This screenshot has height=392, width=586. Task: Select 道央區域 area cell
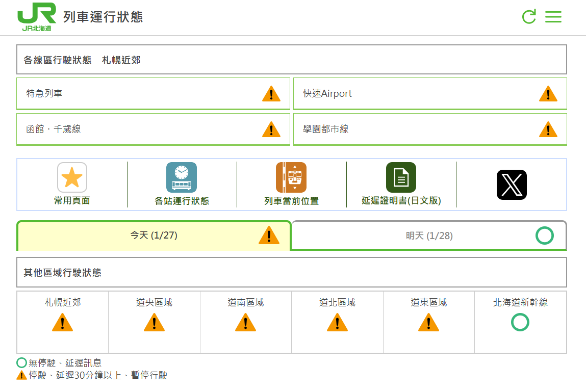(154, 322)
